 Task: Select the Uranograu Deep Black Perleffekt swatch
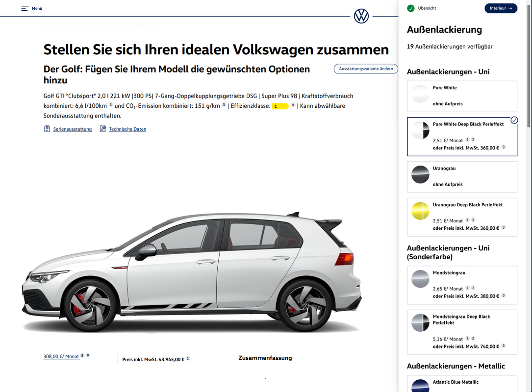point(420,211)
